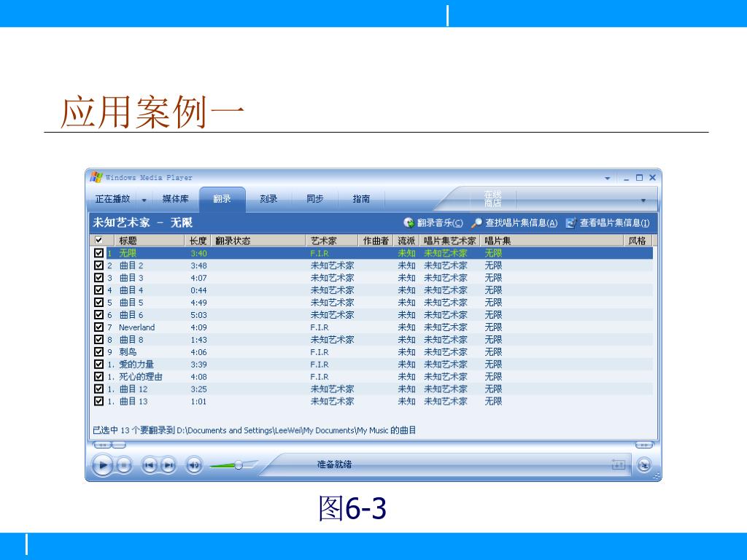
Task: Uncheck the 曲目 5 checkbox
Action: 98,303
